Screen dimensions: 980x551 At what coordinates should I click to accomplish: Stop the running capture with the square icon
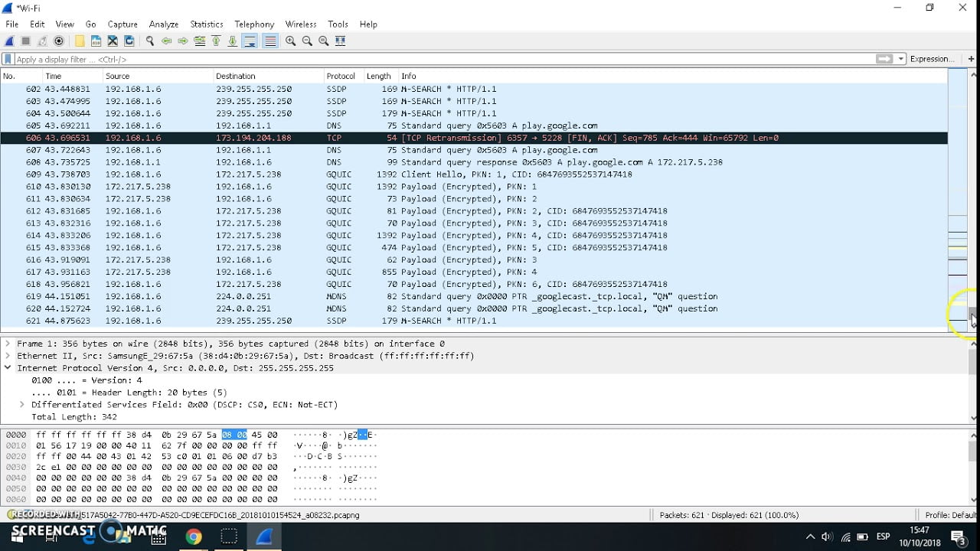(x=26, y=41)
